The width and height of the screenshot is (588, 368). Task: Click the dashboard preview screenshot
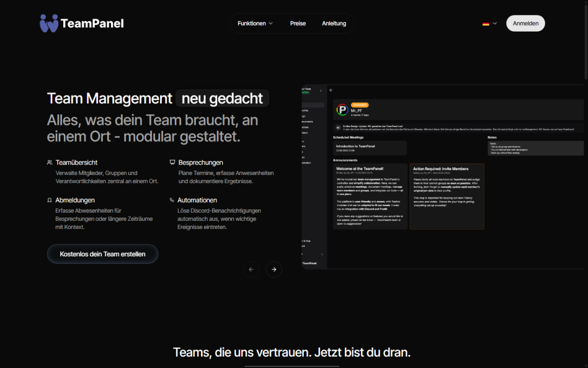click(x=443, y=177)
